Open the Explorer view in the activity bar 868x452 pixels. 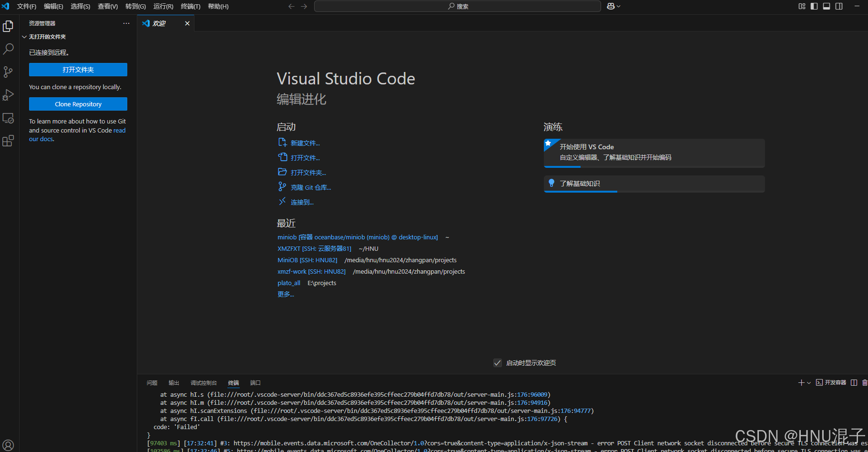(x=8, y=26)
